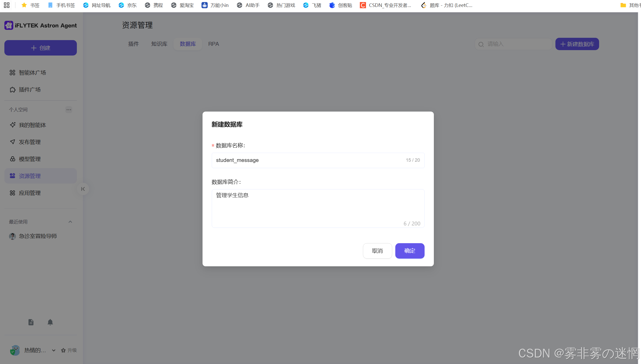Click the 取消 cancel button
Image resolution: width=641 pixels, height=364 pixels.
(x=377, y=251)
